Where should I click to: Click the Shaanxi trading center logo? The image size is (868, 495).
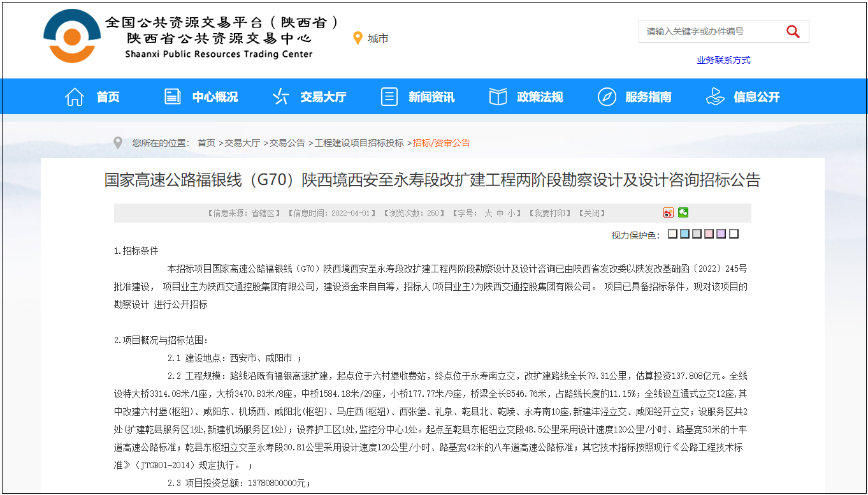(72, 36)
